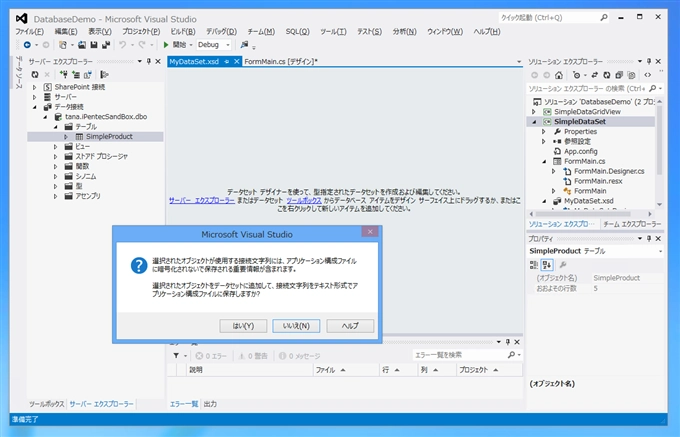Refresh the Server Explorer

35,75
